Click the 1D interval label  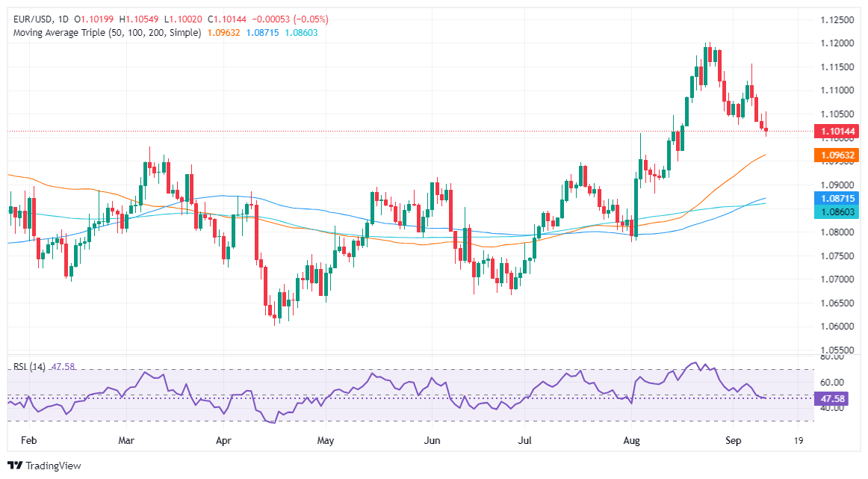(63, 19)
